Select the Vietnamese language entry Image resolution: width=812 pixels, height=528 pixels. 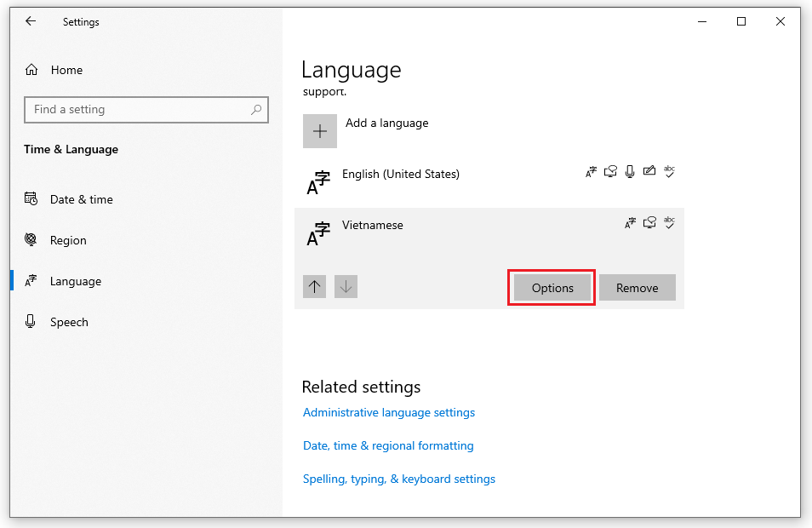pyautogui.click(x=372, y=225)
